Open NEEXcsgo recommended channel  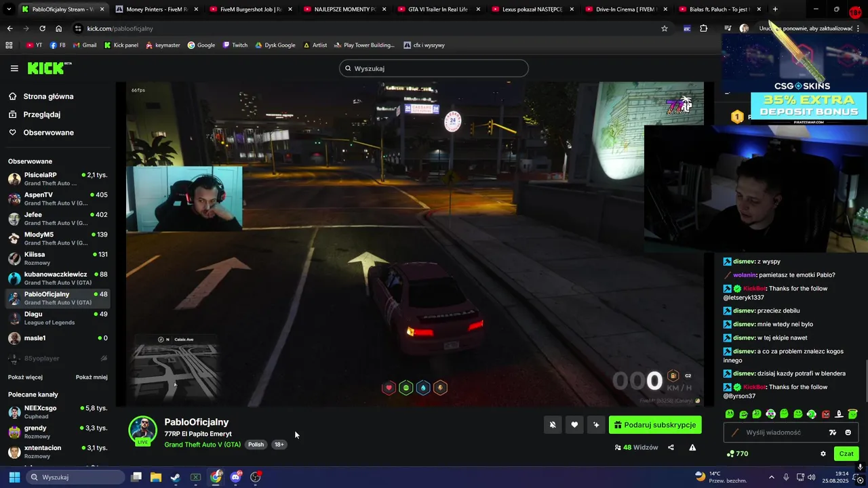click(58, 412)
